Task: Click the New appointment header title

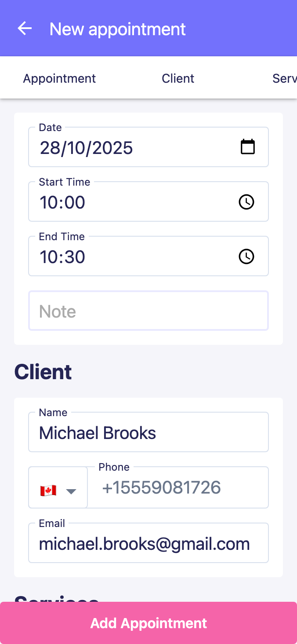Action: (x=117, y=29)
